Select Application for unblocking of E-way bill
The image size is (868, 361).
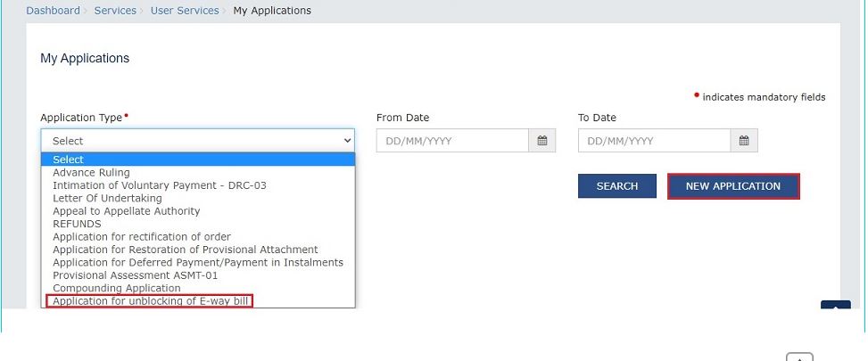click(x=150, y=301)
